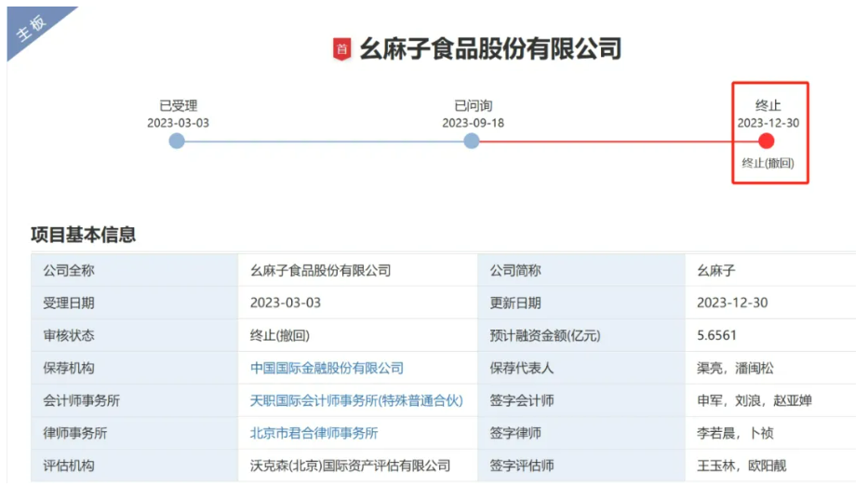The height and width of the screenshot is (500, 868).
Task: Click the 5.6561 estimated financing amount value
Action: point(716,335)
